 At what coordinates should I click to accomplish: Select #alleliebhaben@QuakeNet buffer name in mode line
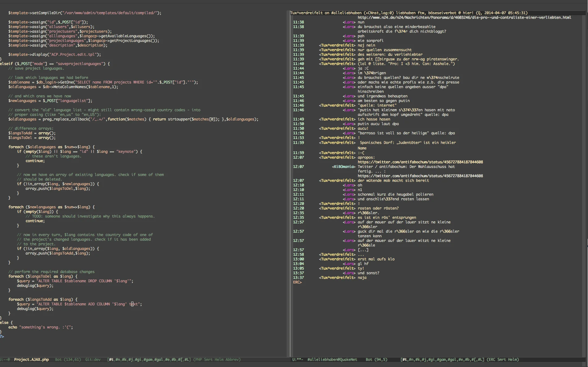[x=332, y=359]
